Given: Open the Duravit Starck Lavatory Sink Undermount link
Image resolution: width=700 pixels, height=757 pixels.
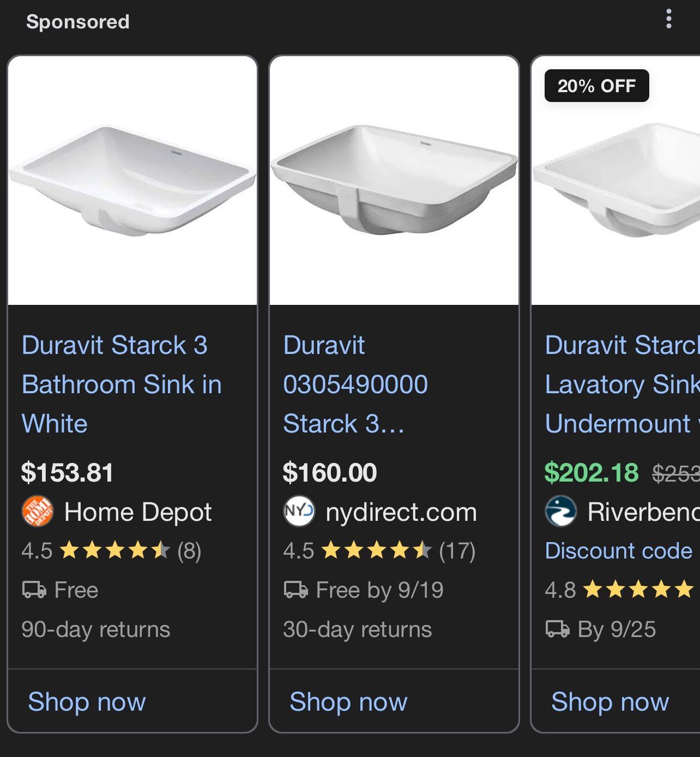Looking at the screenshot, I should click(x=621, y=384).
